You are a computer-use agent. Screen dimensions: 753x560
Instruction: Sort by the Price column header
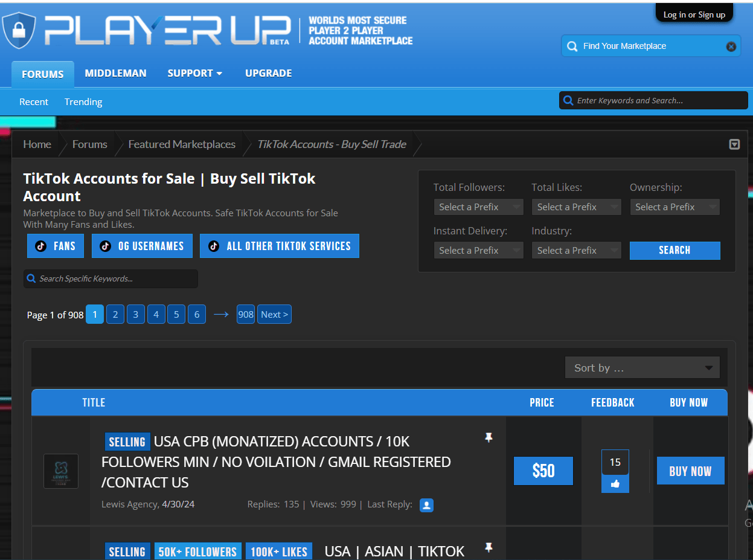(542, 402)
